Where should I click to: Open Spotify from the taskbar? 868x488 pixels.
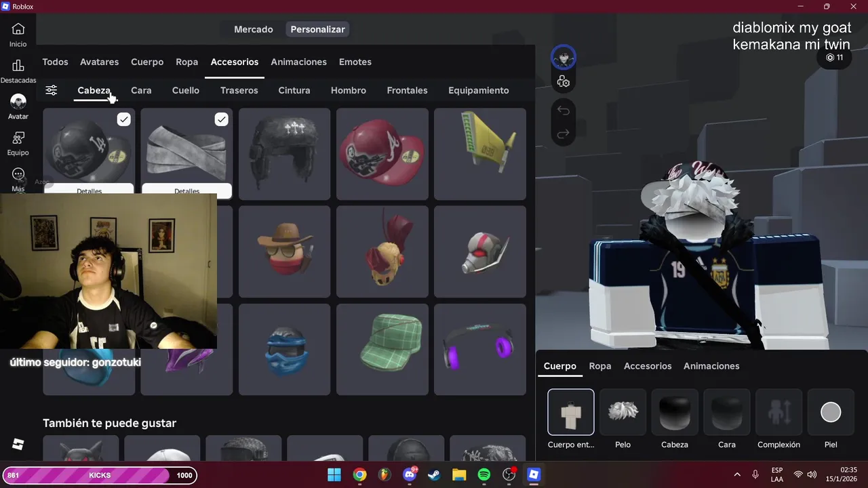[x=484, y=474]
